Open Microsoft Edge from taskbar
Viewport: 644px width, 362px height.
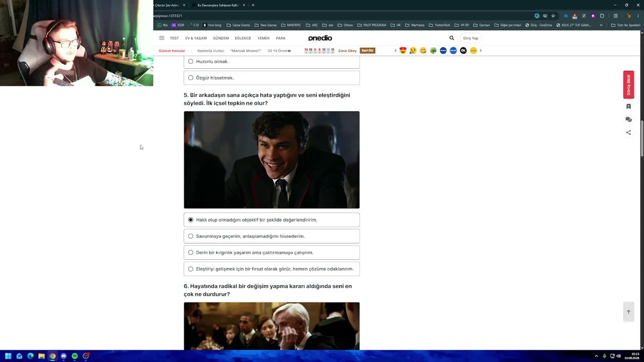click(30, 356)
